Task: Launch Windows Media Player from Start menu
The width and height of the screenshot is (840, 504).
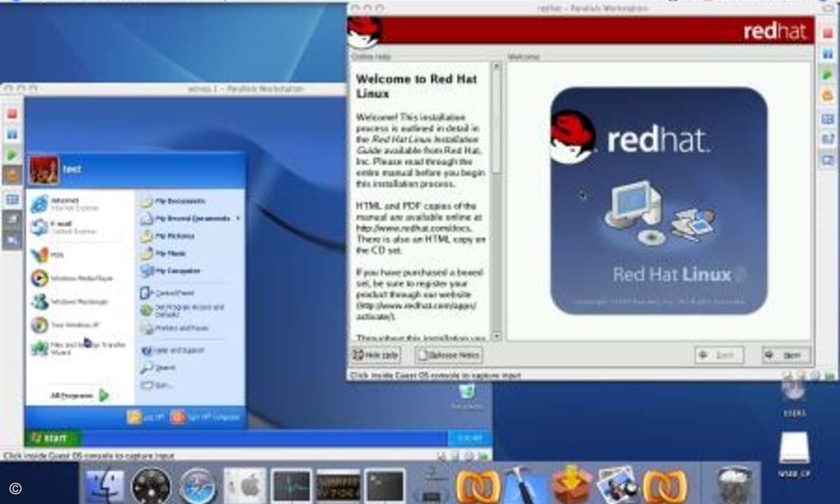Action: (71, 279)
